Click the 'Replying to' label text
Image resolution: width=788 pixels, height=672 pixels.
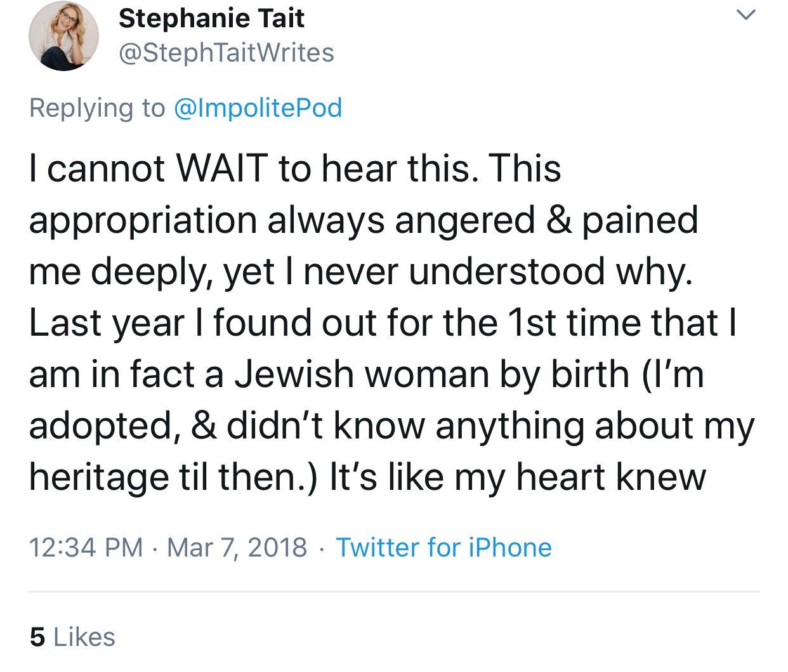click(97, 108)
